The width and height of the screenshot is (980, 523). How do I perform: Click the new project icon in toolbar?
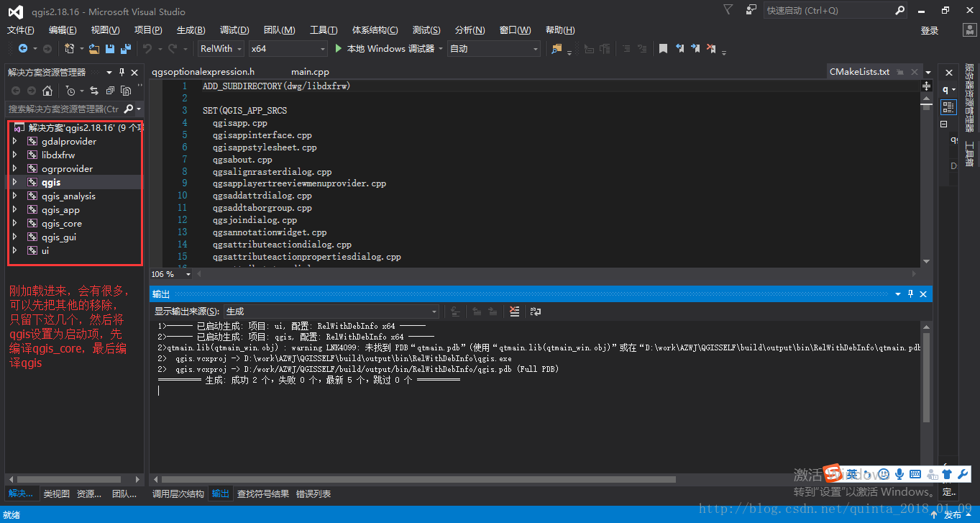point(70,49)
